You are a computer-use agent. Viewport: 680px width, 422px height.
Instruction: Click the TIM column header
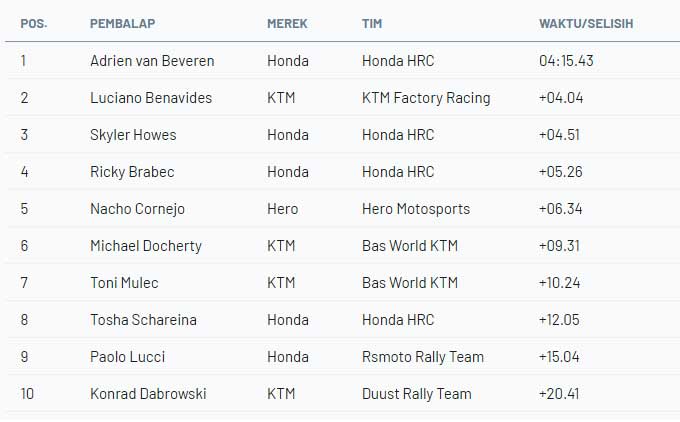point(372,23)
